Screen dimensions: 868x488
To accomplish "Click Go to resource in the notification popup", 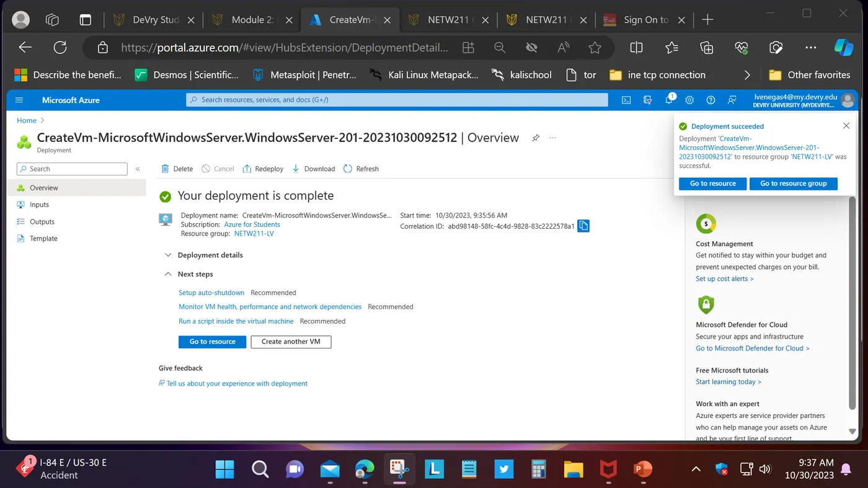I will coord(713,184).
